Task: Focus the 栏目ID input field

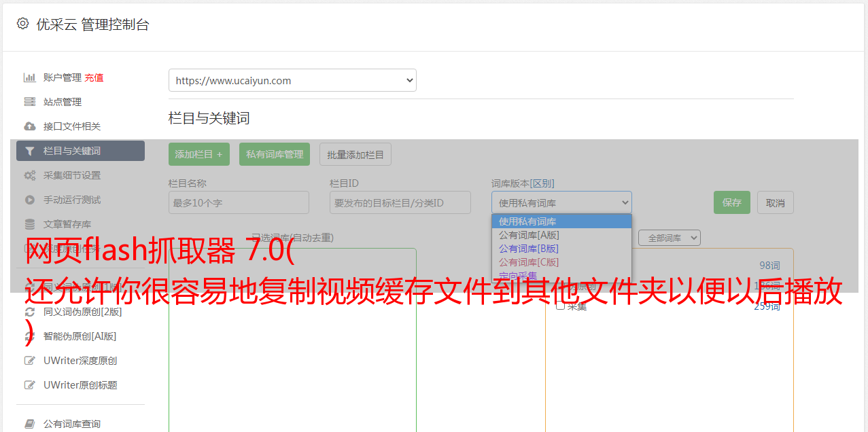Action: pos(400,202)
